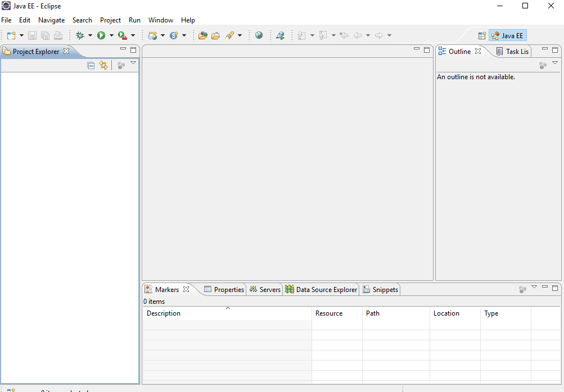
Task: Click the Last Edit Location icon
Action: tap(344, 35)
